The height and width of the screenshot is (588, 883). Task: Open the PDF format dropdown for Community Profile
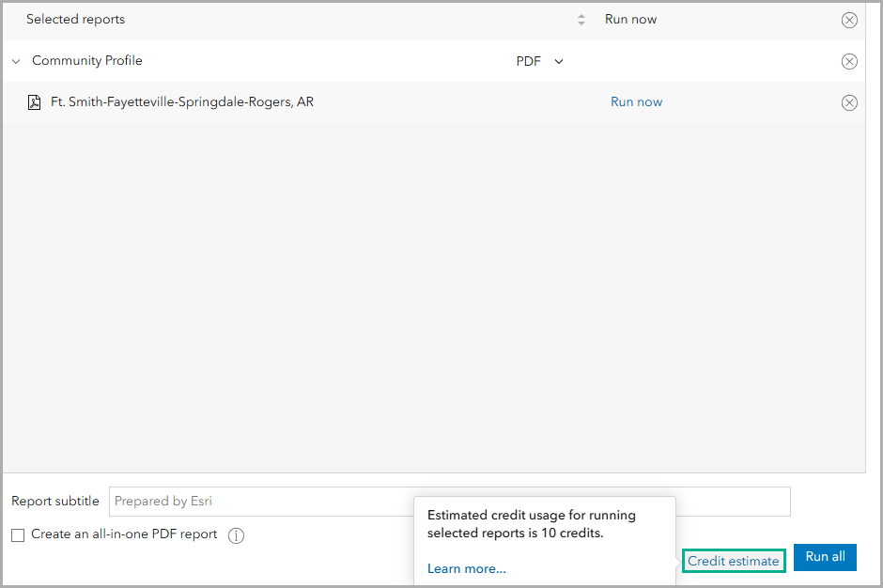(539, 61)
